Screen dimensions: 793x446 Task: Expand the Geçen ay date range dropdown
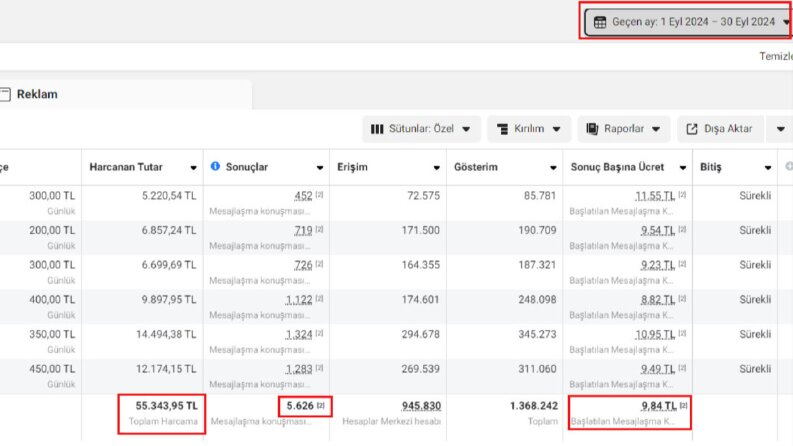click(x=687, y=22)
